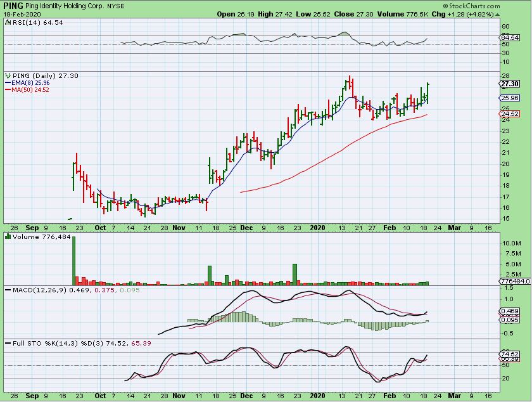
Task: Click the tallest green volume bar in September
Action: point(73,259)
